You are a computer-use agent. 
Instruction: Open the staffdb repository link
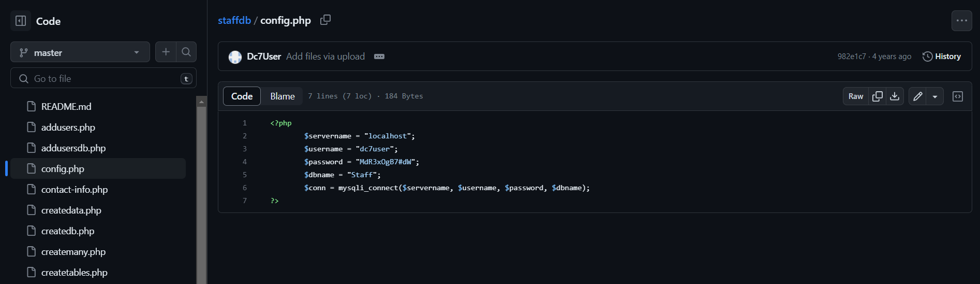[x=234, y=20]
